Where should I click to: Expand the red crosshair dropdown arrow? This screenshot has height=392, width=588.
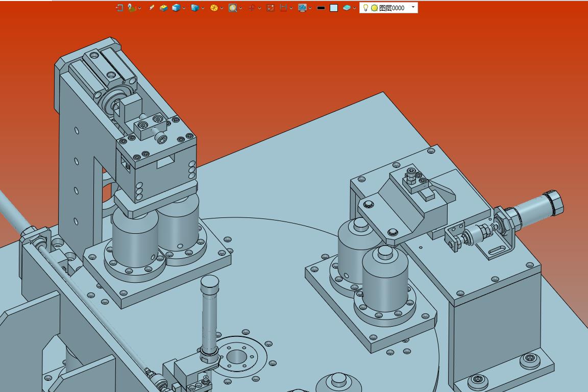(259, 8)
